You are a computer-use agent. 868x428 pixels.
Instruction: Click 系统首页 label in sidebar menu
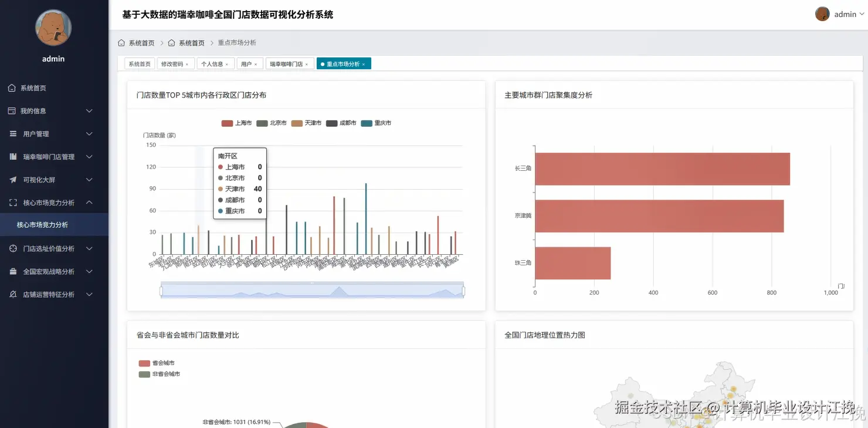click(33, 88)
